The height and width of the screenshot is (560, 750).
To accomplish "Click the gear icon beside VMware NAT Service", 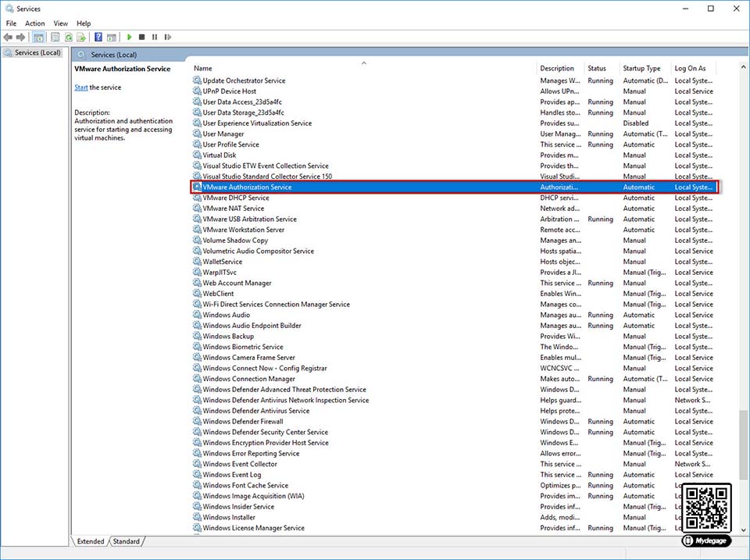I will [x=197, y=208].
